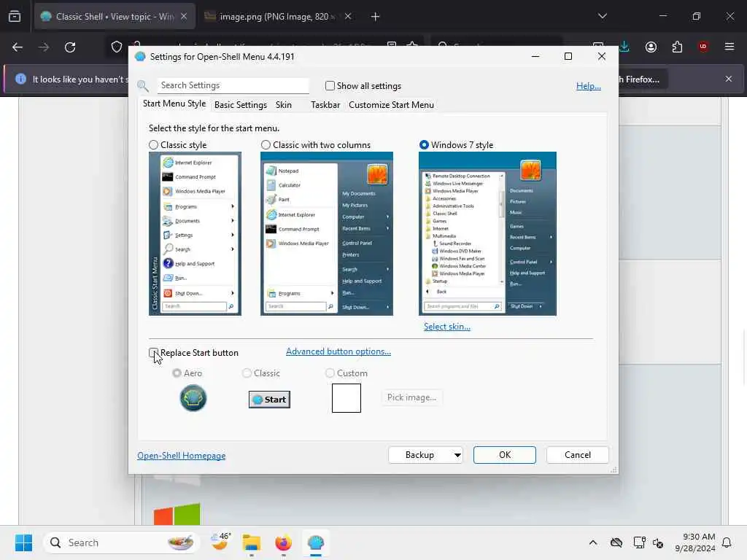Open the Firefox extensions puzzle icon

[677, 47]
